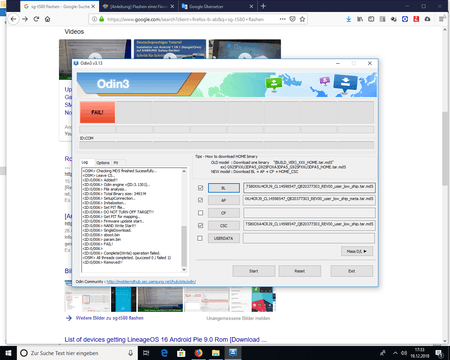Click the empty CP file path field

(x=309, y=213)
